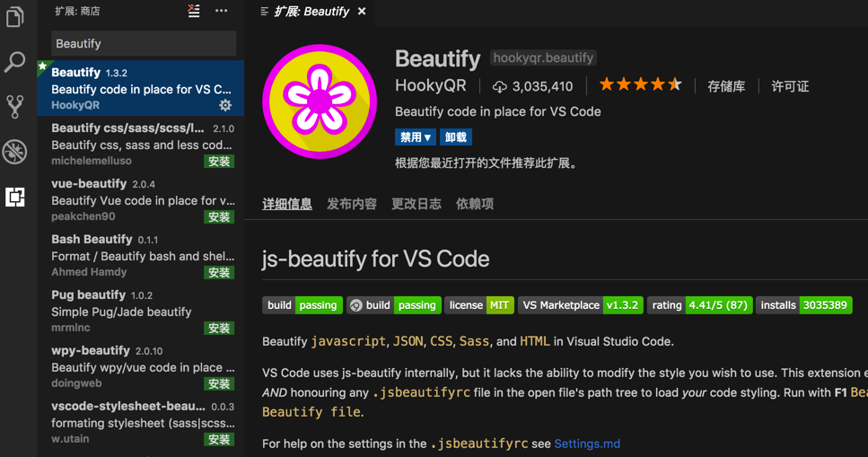Open the Search view in activity bar
The width and height of the screenshot is (868, 457).
coord(15,61)
